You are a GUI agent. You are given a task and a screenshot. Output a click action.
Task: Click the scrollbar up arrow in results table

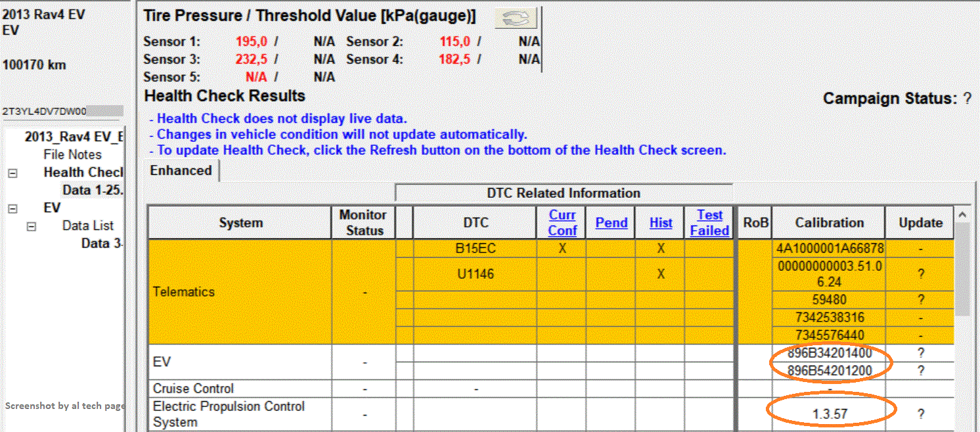tap(962, 215)
